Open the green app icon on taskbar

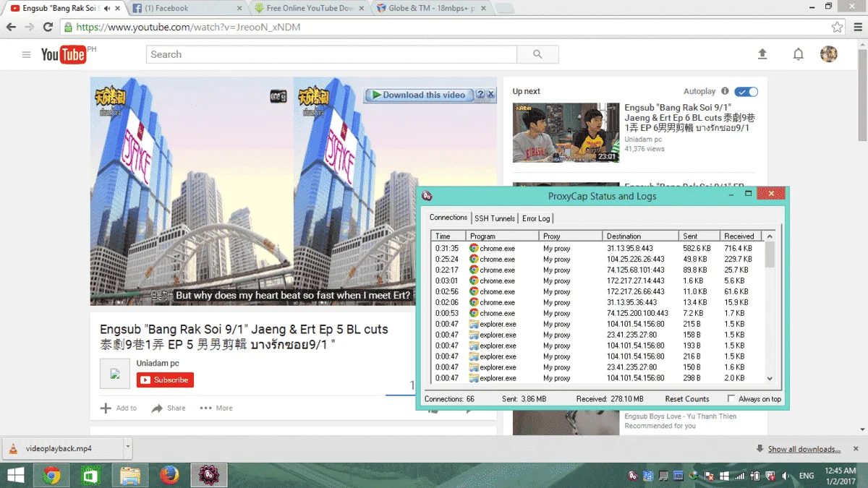point(90,475)
